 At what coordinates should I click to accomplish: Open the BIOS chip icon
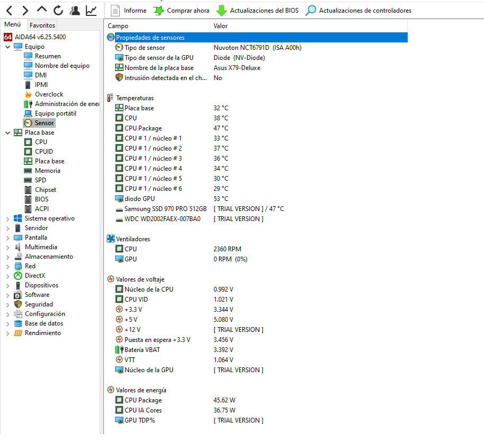coord(28,200)
